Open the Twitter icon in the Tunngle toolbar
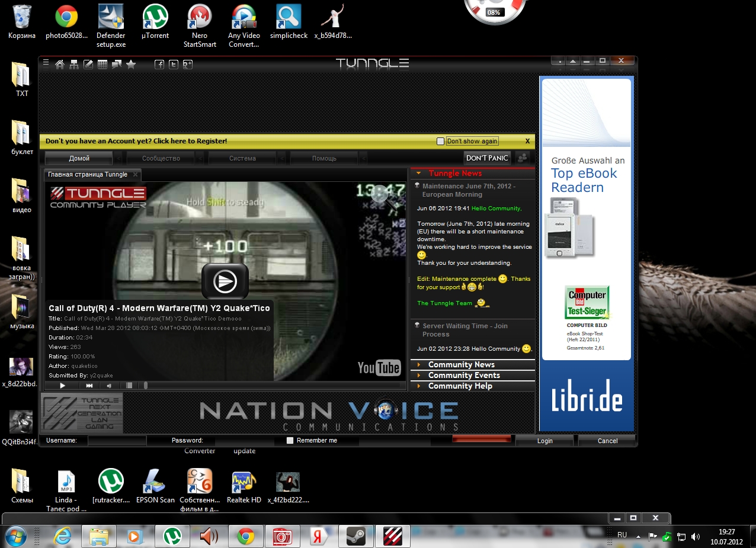756x548 pixels. pyautogui.click(x=174, y=65)
